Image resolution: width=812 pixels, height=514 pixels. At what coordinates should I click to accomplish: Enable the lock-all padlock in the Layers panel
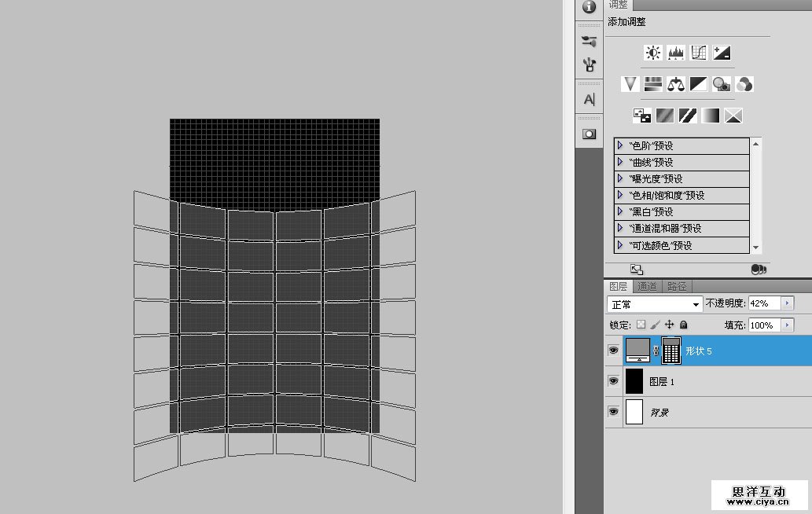click(684, 325)
